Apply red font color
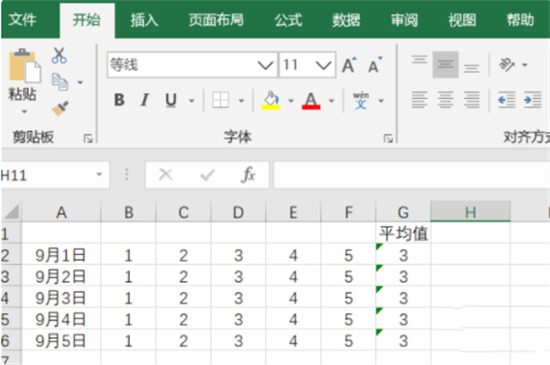Image resolution: width=550 pixels, height=365 pixels. [x=311, y=100]
